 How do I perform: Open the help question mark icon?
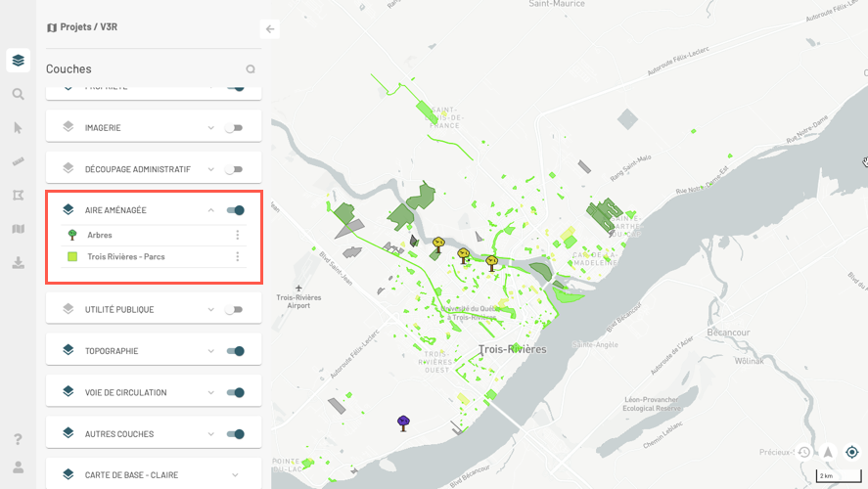pyautogui.click(x=18, y=439)
